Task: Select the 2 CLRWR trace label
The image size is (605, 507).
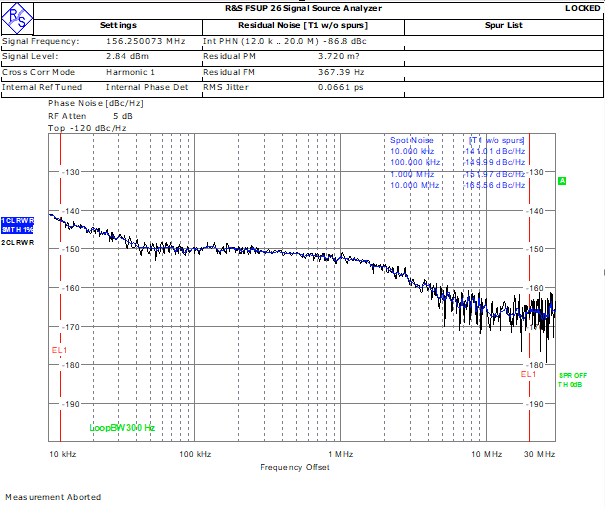Action: click(x=17, y=243)
